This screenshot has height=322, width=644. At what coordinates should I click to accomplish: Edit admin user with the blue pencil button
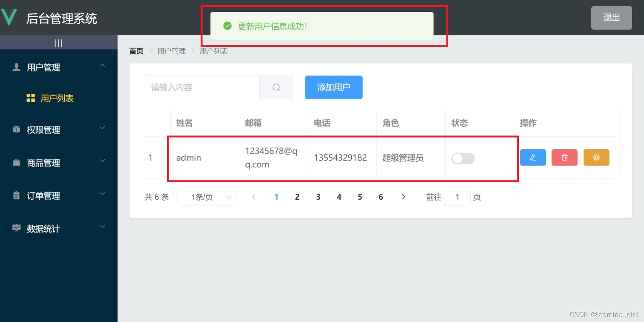[533, 157]
